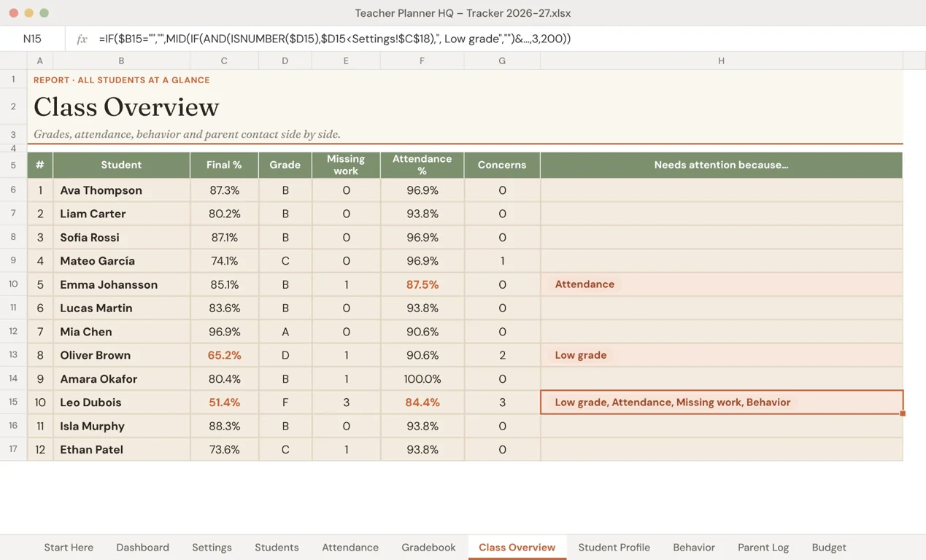Select the Class Overview tab
The height and width of the screenshot is (560, 926).
coord(517,547)
